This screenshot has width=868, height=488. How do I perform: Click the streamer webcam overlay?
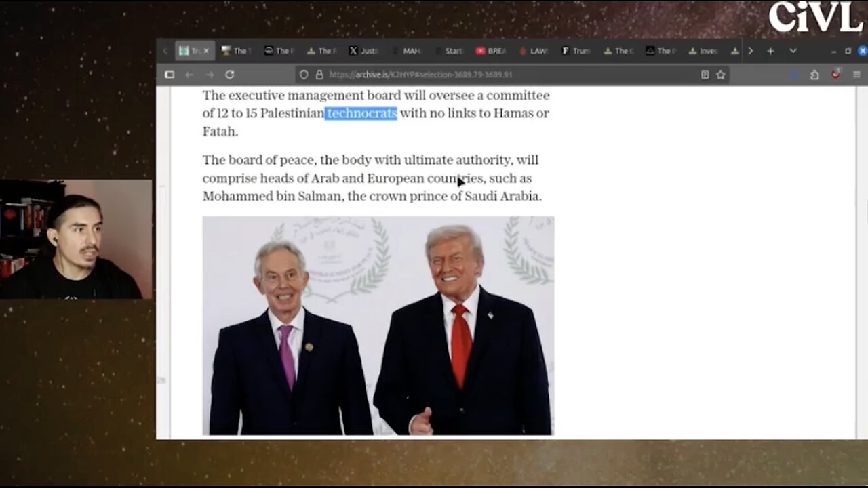coord(76,239)
